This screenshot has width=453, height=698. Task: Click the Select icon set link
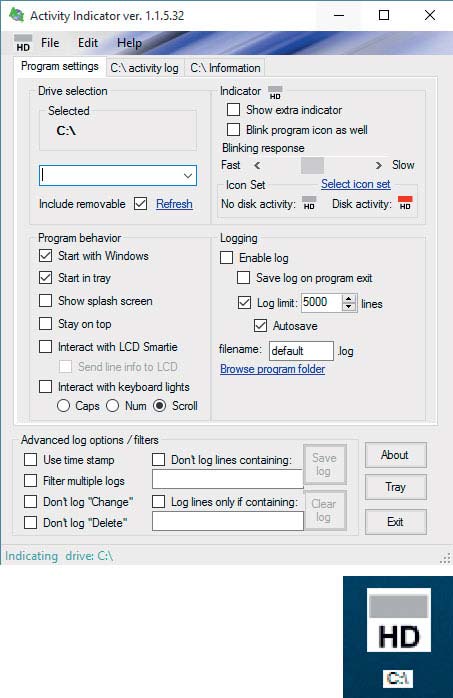coord(356,184)
